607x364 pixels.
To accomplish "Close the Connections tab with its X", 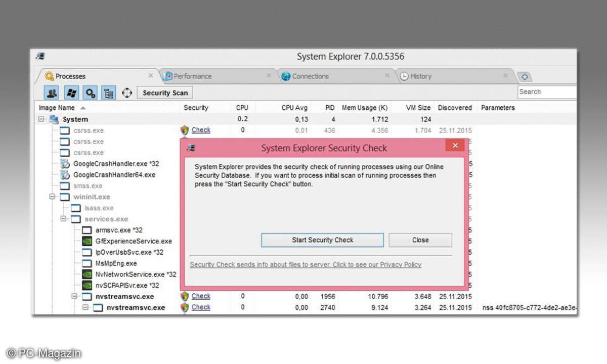I will 387,76.
